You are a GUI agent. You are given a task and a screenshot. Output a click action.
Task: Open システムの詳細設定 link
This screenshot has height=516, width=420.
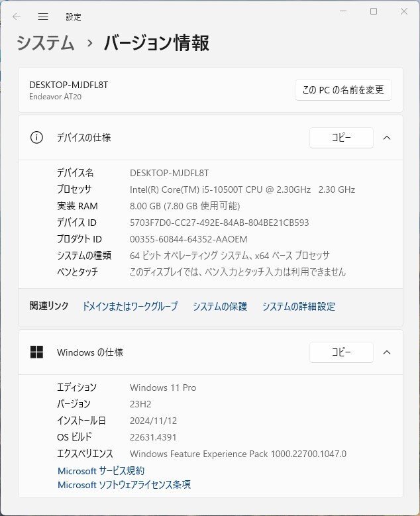(299, 307)
